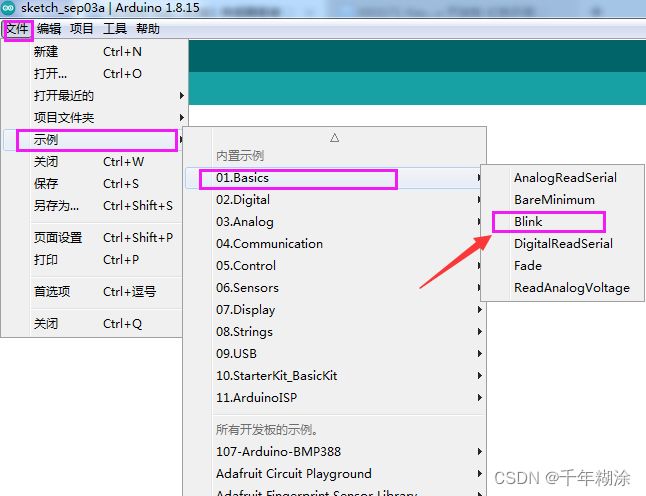
Task: Expand Adafruit Circuit Playground examples
Action: [335, 474]
